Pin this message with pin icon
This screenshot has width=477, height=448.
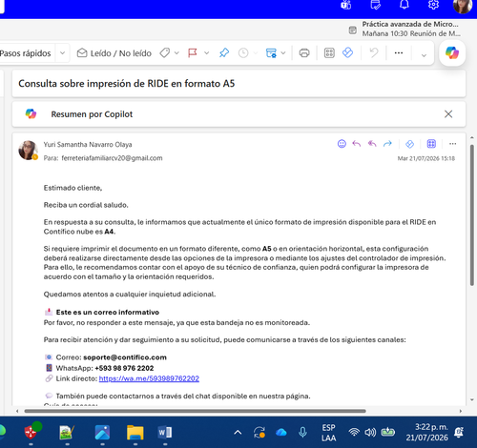click(224, 52)
